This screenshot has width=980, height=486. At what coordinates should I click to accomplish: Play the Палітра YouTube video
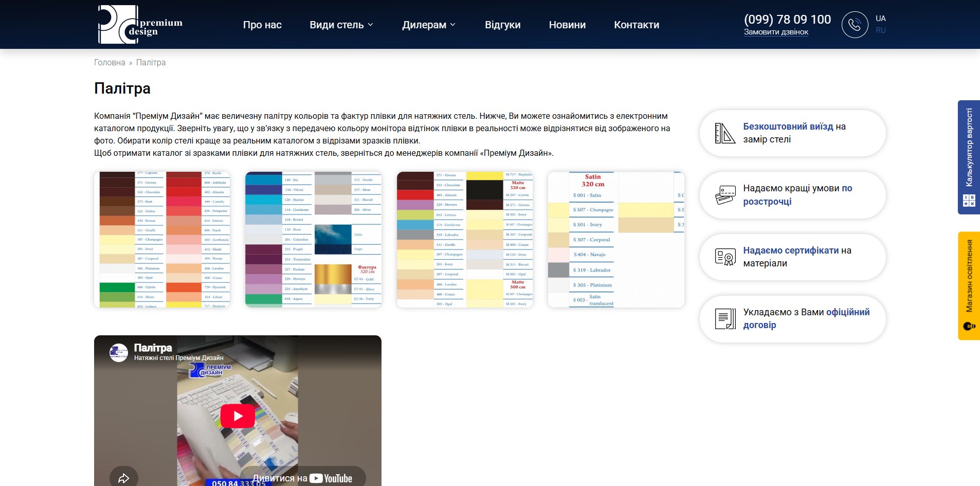[238, 416]
